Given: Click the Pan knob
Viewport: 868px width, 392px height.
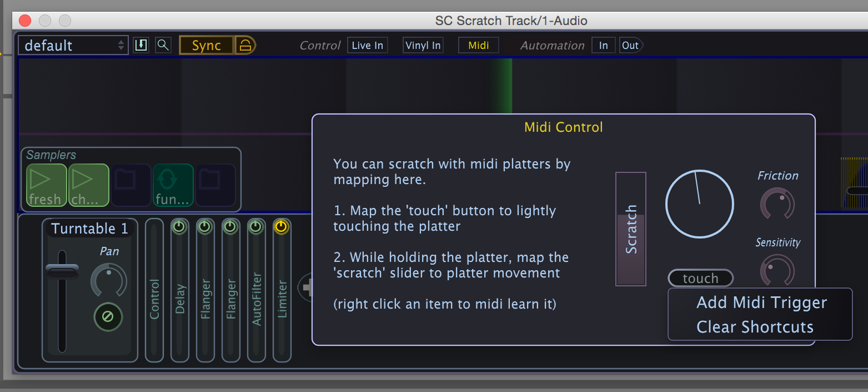Looking at the screenshot, I should pyautogui.click(x=109, y=281).
